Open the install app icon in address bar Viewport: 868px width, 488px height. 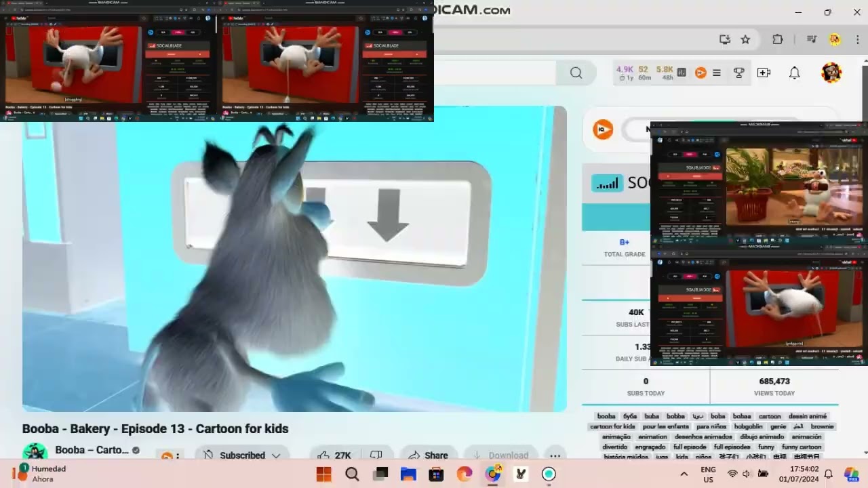coord(725,39)
